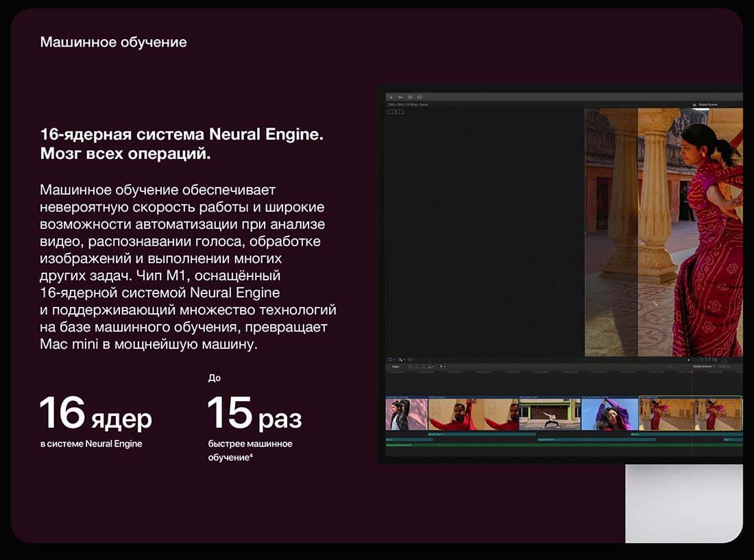Select the dancer clip before the green building

point(550,414)
